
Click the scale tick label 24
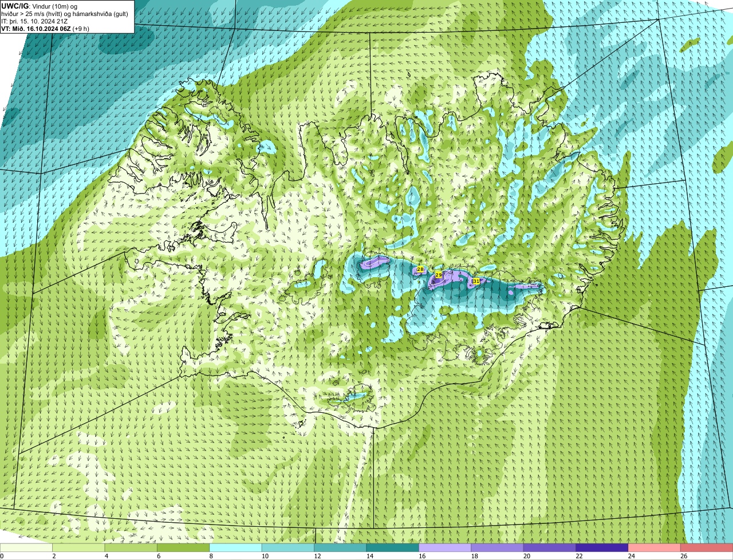[631, 556]
